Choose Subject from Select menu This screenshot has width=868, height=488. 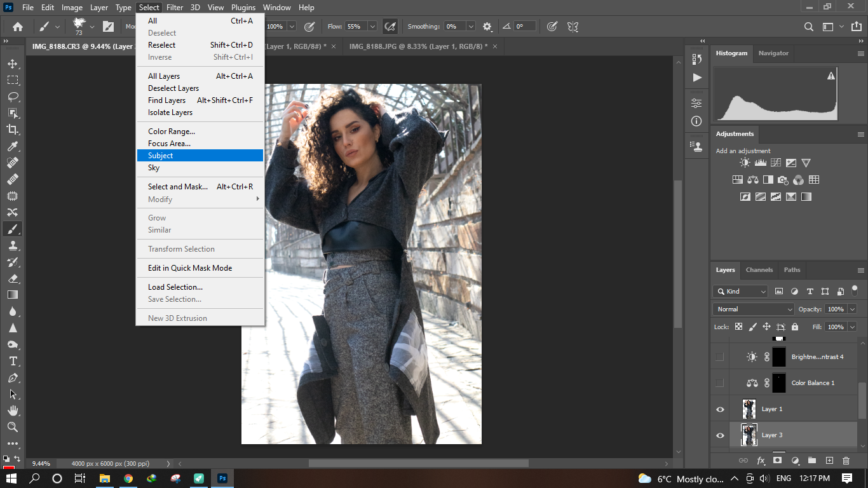point(200,156)
